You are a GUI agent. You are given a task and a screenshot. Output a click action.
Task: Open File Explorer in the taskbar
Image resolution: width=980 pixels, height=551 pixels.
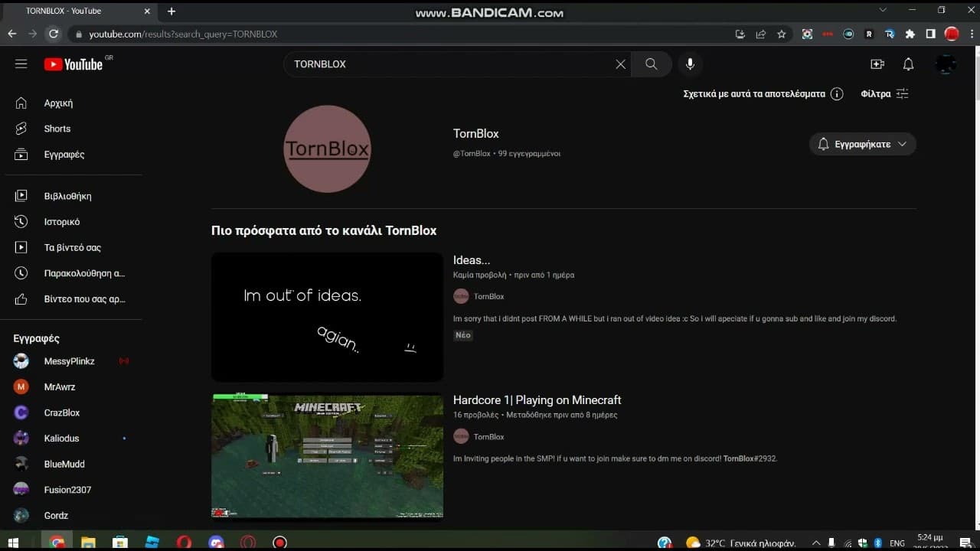(x=88, y=543)
